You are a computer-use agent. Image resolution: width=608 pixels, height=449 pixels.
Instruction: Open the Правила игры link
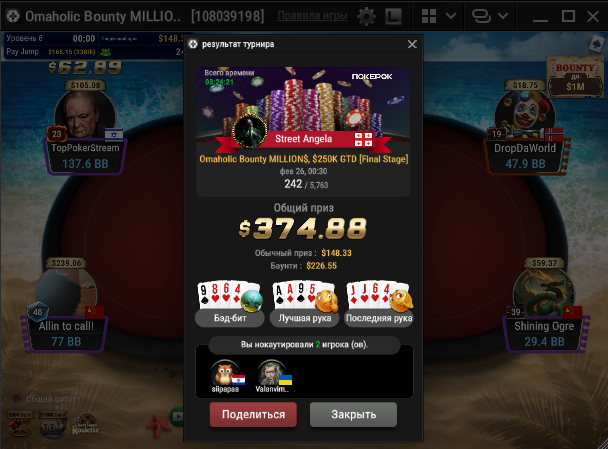point(312,16)
